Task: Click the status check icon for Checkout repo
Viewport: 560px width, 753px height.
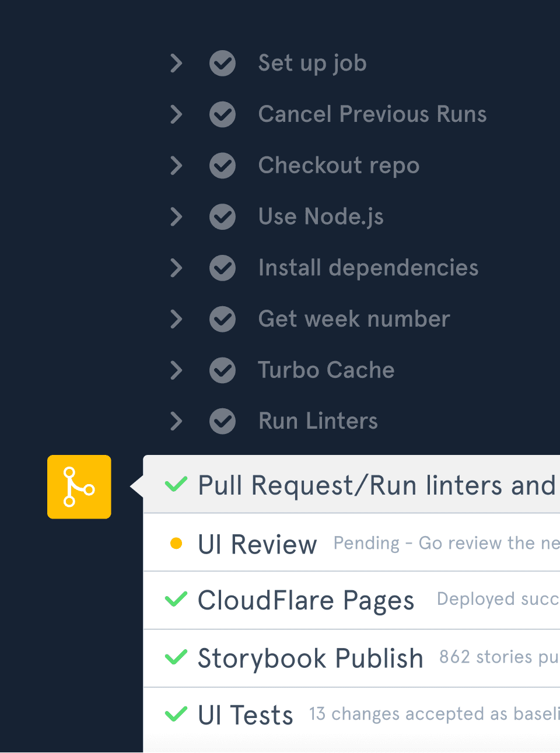Action: [x=222, y=166]
